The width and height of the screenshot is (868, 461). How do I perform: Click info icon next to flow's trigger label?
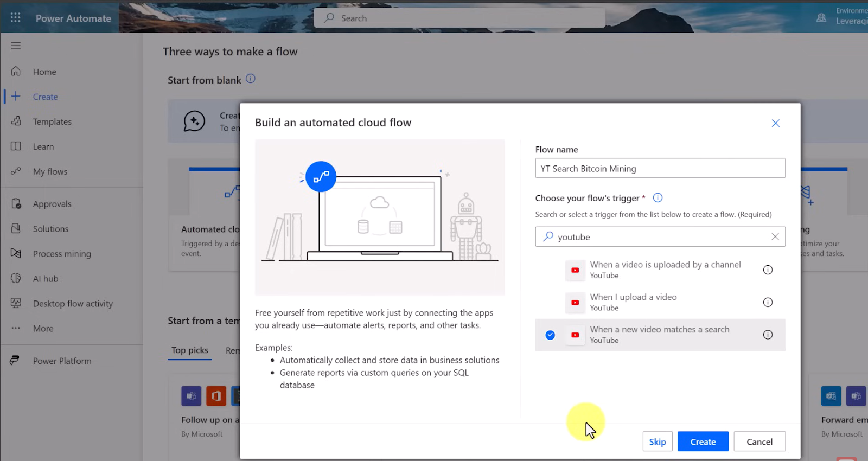(658, 197)
